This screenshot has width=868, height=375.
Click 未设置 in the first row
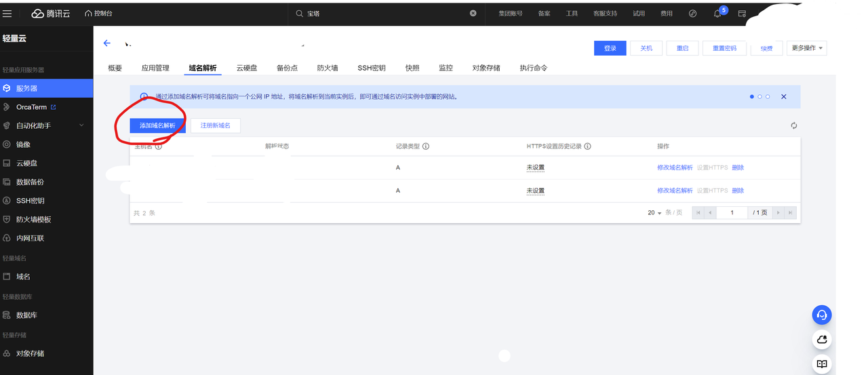pos(536,167)
